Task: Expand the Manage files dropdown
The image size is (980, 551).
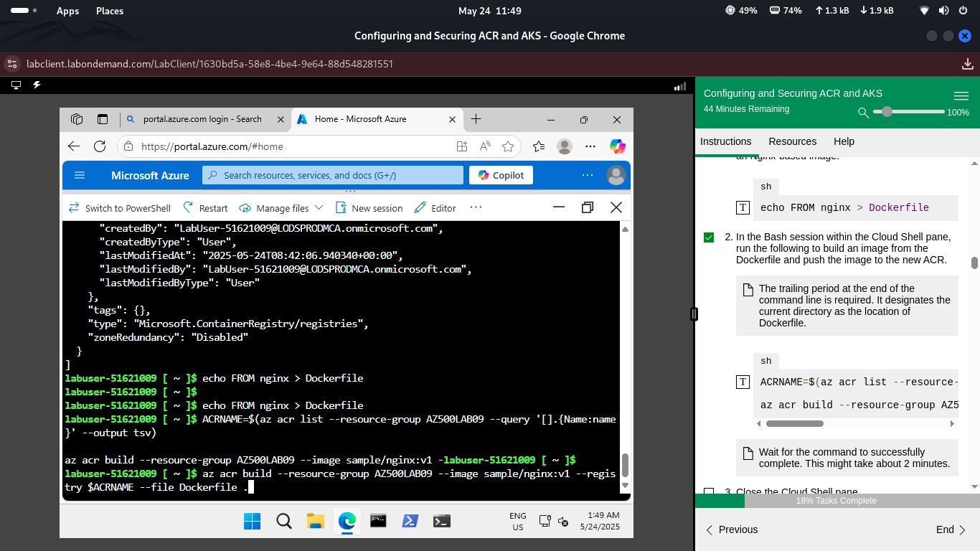Action: [319, 208]
